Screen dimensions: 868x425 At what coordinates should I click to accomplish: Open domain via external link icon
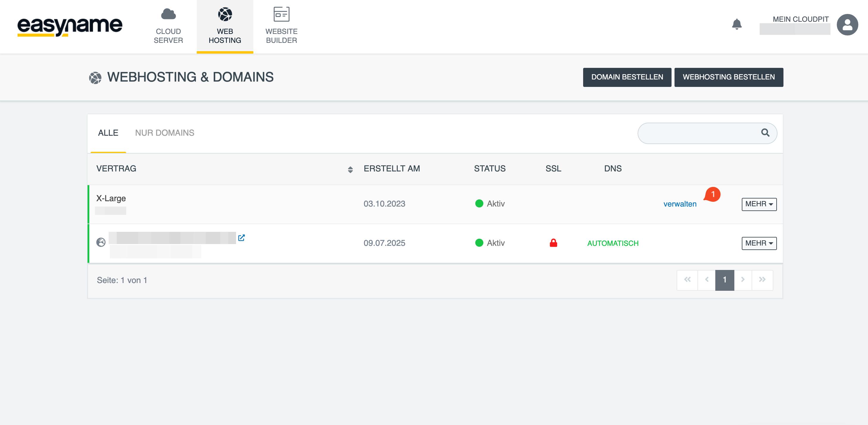[241, 238]
